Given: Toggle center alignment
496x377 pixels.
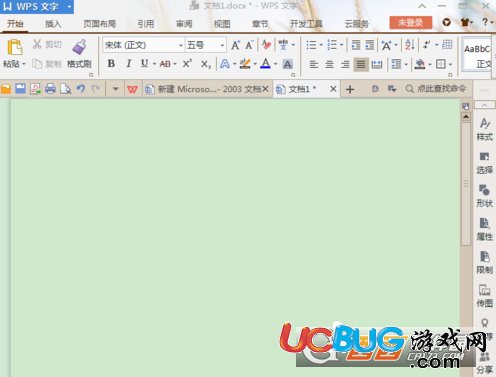Looking at the screenshot, I should 329,64.
